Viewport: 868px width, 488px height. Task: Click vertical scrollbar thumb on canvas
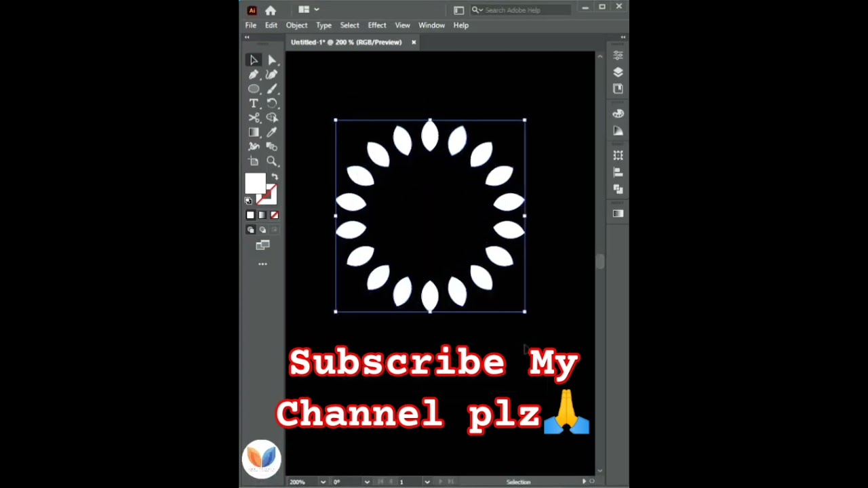(599, 262)
